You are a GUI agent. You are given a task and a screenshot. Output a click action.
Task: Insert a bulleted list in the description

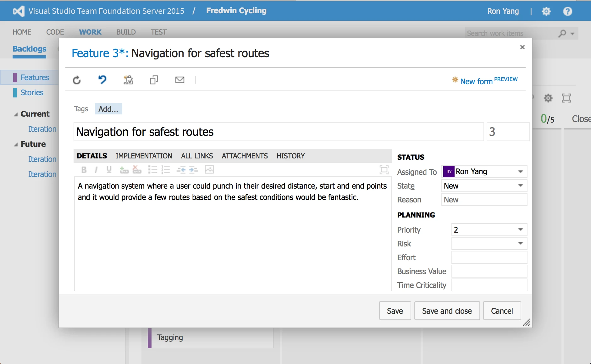(152, 170)
